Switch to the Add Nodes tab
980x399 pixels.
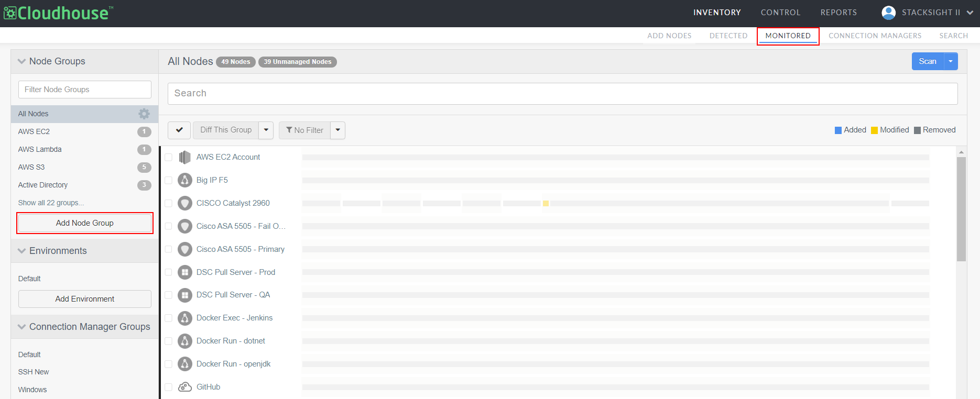coord(669,36)
